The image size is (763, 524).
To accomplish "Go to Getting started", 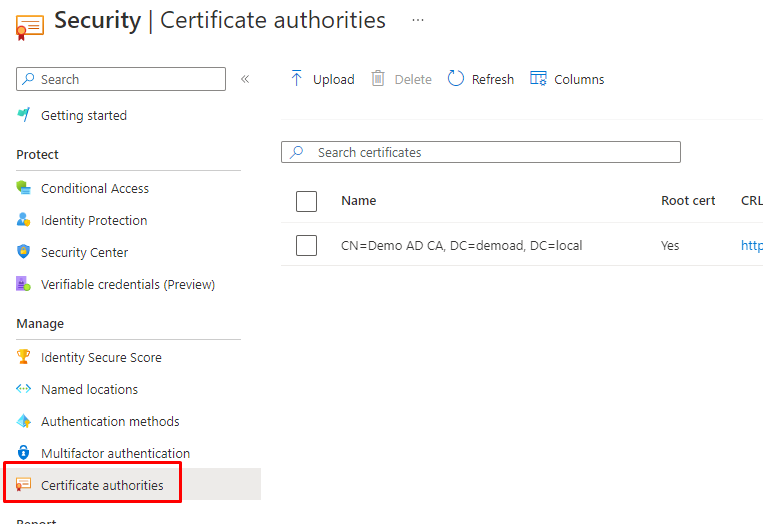I will 83,115.
